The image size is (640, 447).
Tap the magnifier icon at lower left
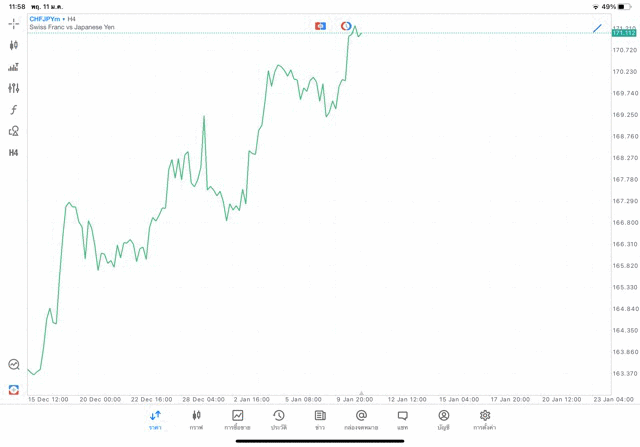(x=14, y=365)
